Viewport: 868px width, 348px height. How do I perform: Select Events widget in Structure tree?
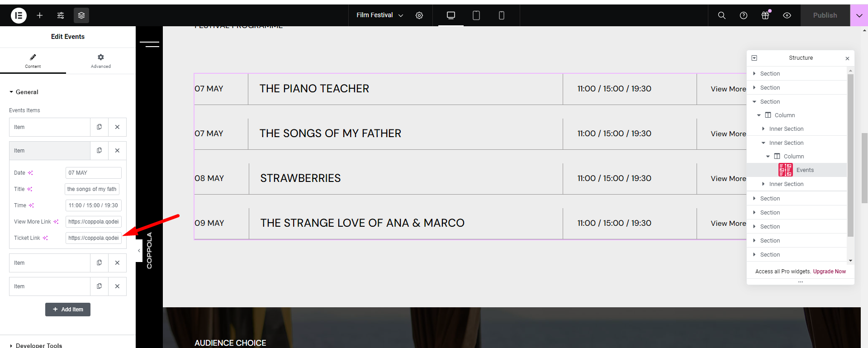click(805, 170)
